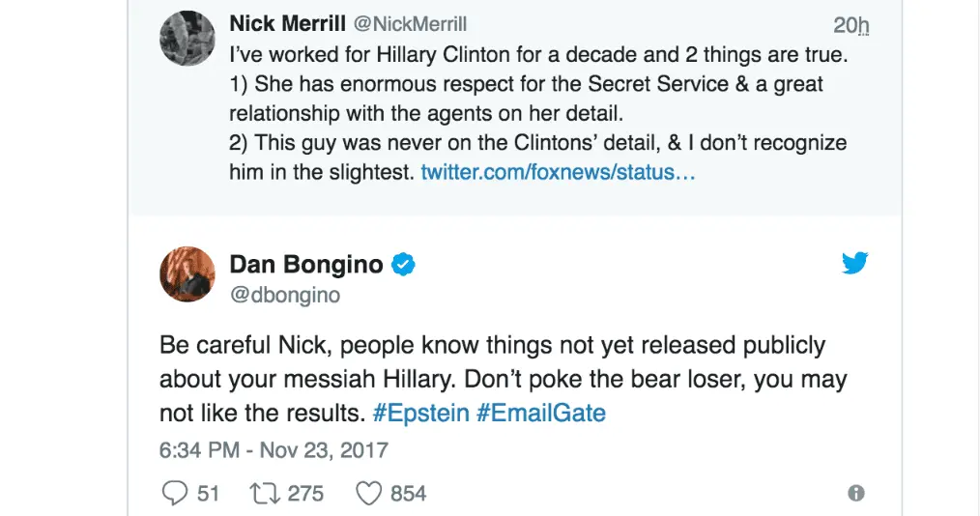The height and width of the screenshot is (516, 980).
Task: Click the 275 retweet count
Action: [305, 493]
